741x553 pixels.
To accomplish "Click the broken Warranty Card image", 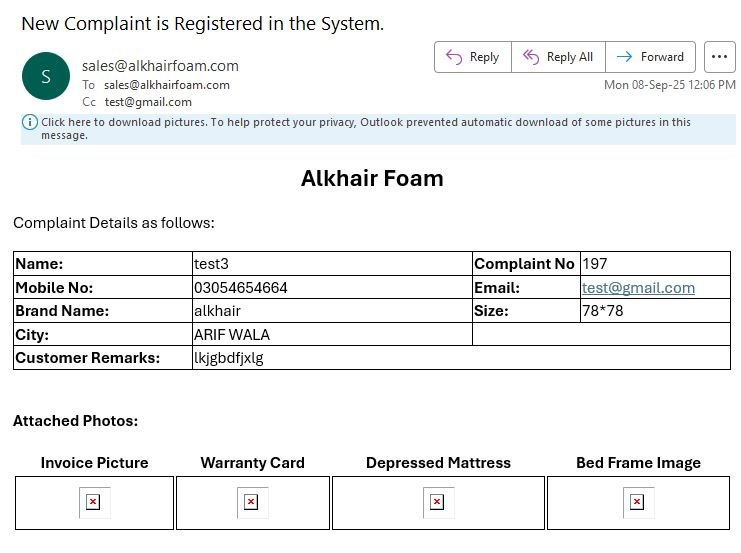I will click(251, 502).
